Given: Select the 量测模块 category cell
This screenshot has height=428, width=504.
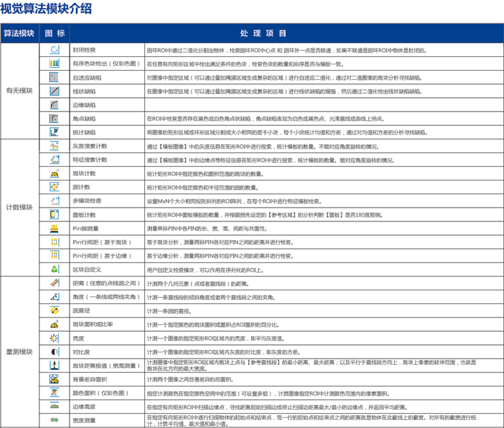Looking at the screenshot, I should tap(19, 352).
